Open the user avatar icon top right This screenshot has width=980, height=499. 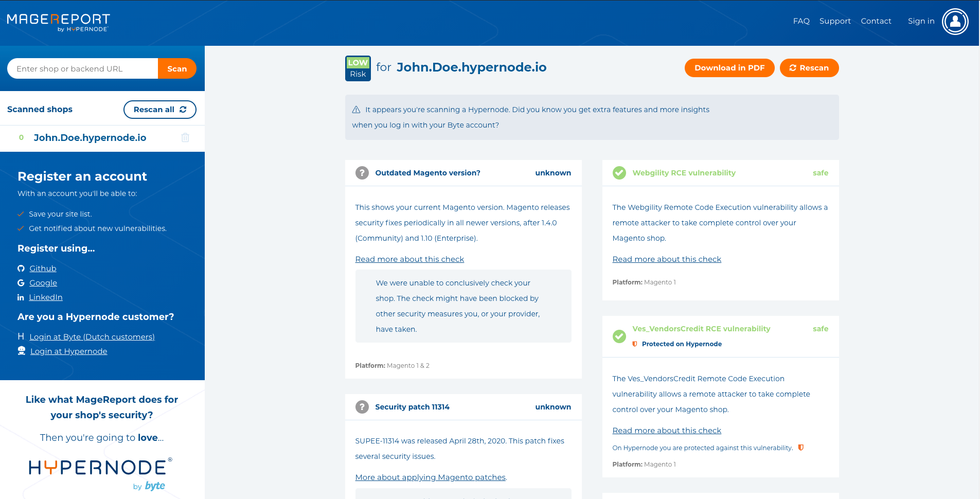tap(955, 22)
